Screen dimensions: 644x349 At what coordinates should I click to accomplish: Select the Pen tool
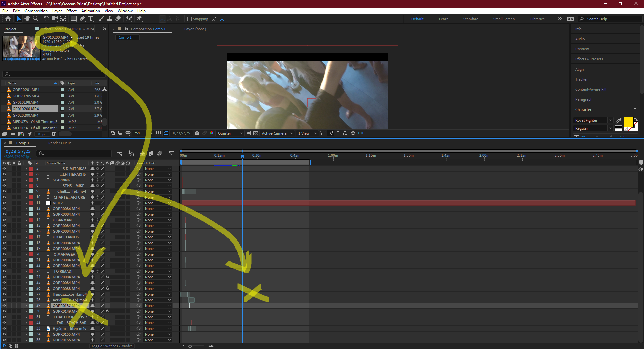click(x=82, y=19)
